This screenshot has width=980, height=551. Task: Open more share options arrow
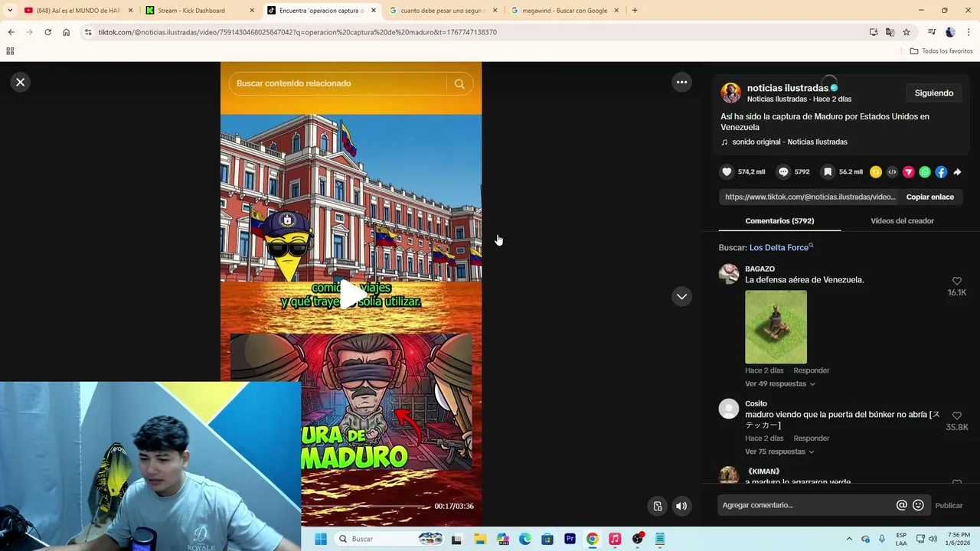[957, 172]
